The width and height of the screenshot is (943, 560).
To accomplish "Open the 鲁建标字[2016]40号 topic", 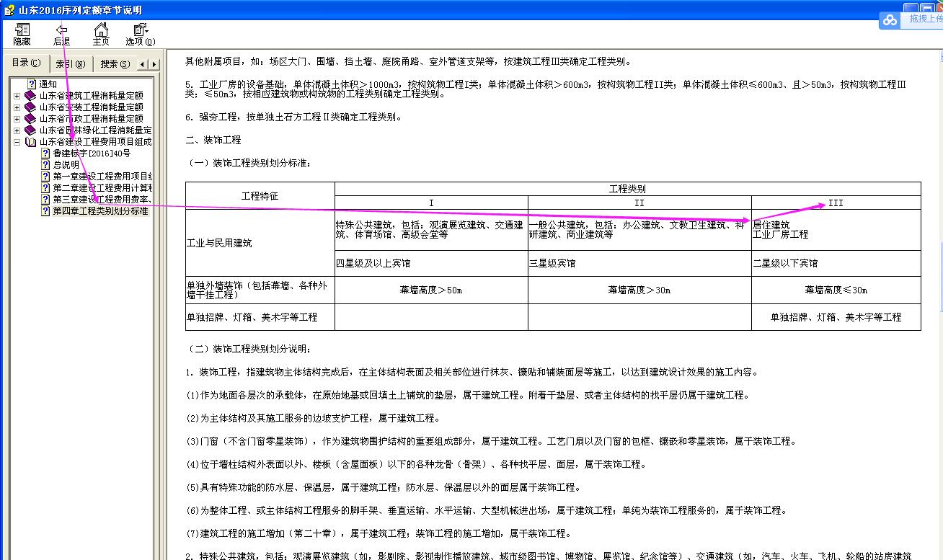I will coord(92,154).
